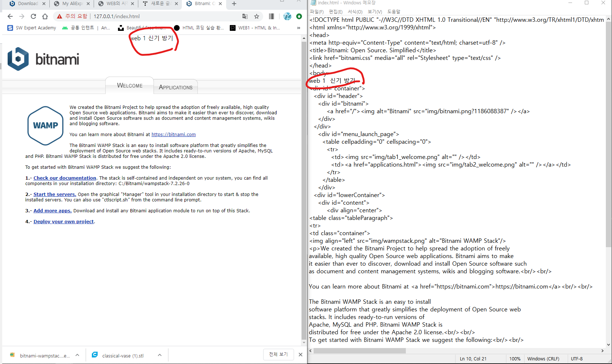Select the Welcome tab on the page
Viewport: 612px width, 364px height.
pyautogui.click(x=130, y=86)
